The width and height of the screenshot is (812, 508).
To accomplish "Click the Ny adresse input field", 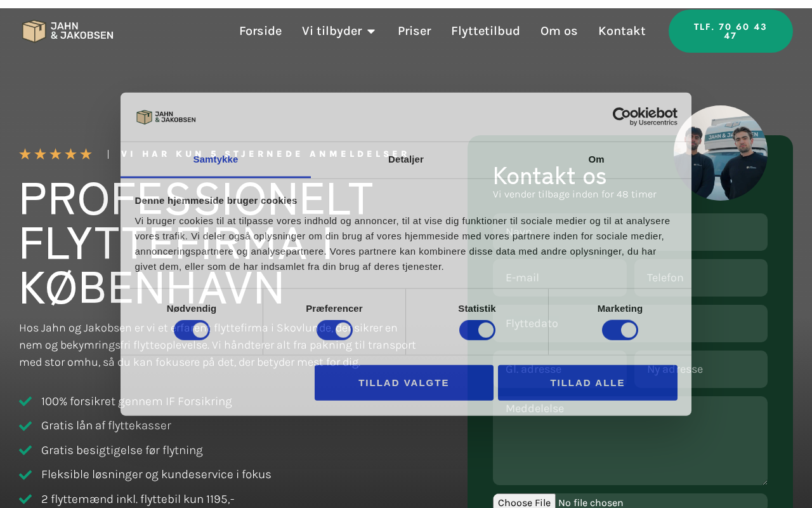I will click(x=701, y=369).
